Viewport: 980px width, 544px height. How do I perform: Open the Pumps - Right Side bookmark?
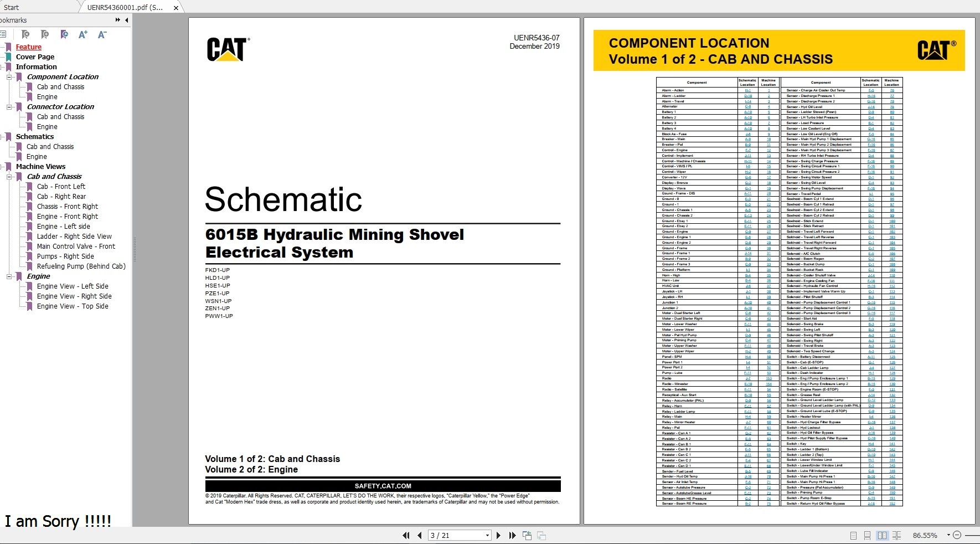65,256
